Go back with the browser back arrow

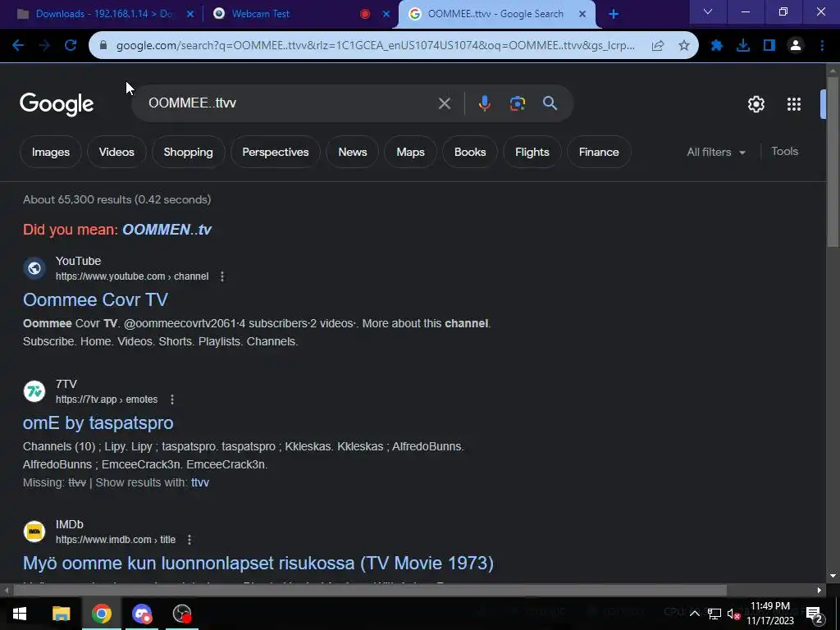18,46
